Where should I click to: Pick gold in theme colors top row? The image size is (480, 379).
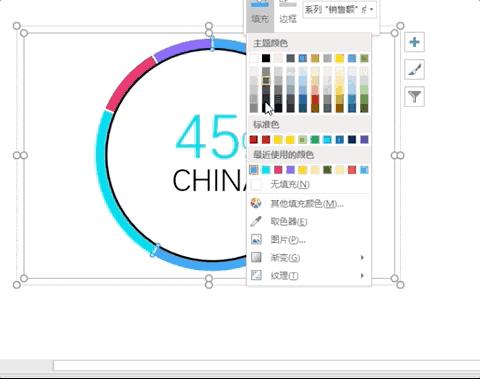315,58
